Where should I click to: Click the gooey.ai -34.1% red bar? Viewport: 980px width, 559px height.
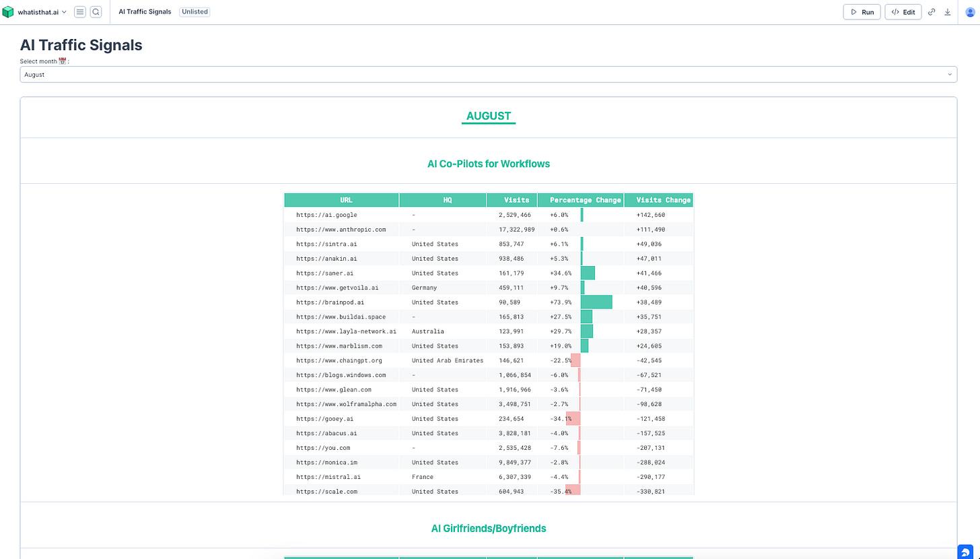[x=573, y=419]
